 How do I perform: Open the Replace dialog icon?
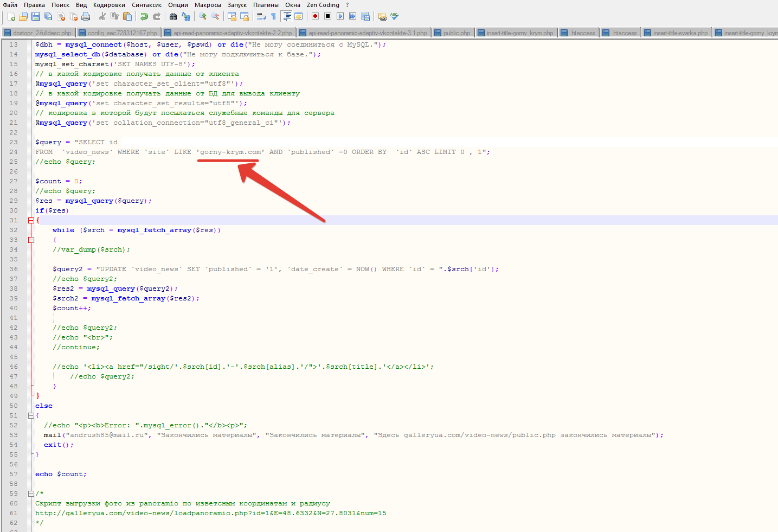[186, 16]
